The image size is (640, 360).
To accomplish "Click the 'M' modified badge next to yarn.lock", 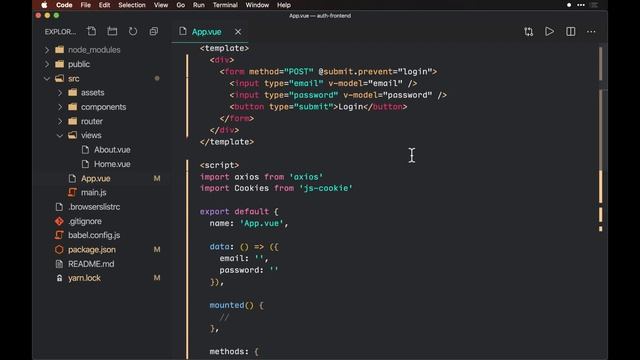I will pyautogui.click(x=157, y=278).
